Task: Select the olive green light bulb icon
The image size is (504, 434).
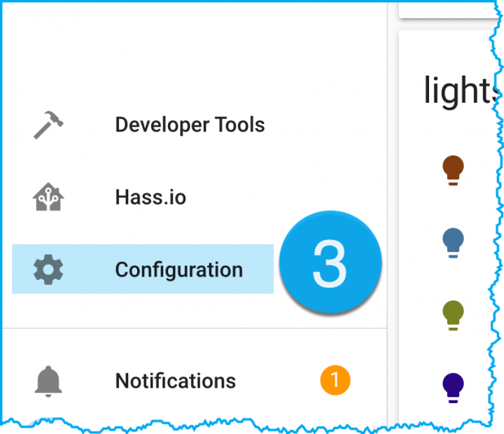Action: coord(454,315)
